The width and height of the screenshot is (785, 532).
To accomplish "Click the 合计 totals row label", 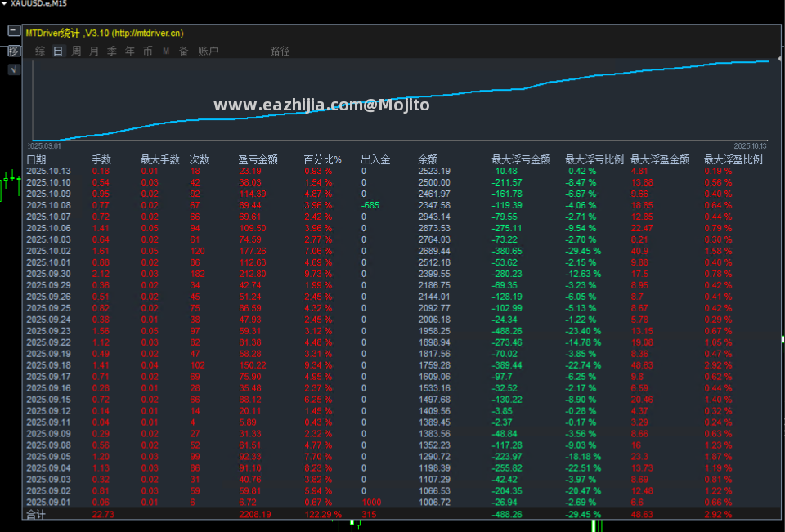I will (36, 515).
